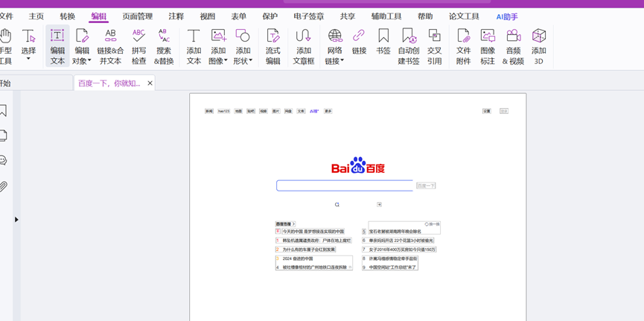Click headline 宝石老舅被湖南跨年晚会除名
Viewport: 644px width, 321px height.
click(395, 232)
